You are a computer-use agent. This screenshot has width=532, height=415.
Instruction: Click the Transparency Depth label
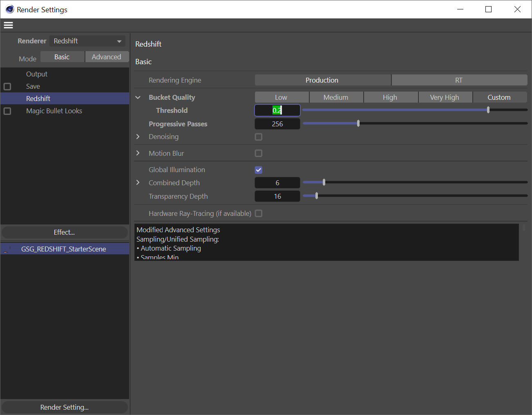(178, 196)
